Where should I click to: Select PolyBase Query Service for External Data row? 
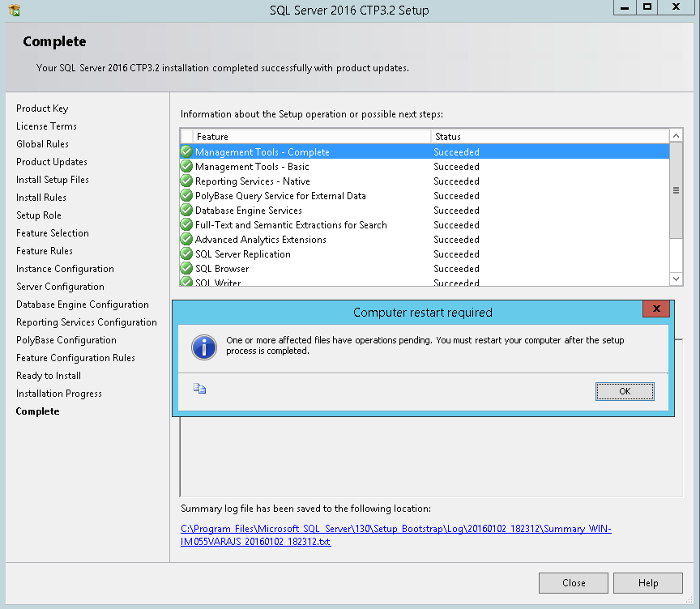point(425,196)
